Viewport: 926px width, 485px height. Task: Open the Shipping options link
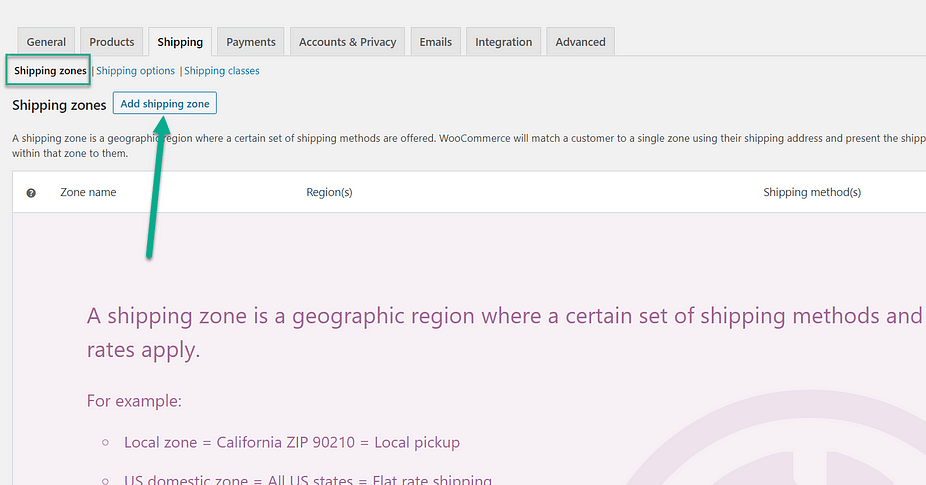(135, 71)
